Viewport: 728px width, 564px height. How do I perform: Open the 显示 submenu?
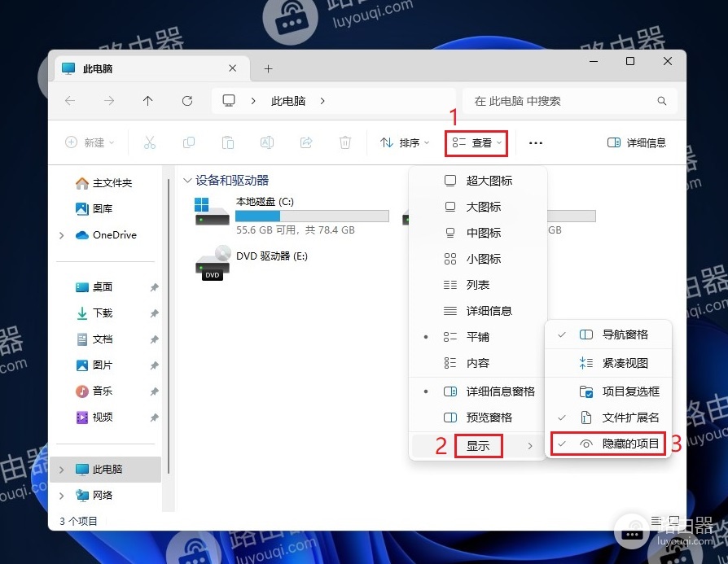pyautogui.click(x=478, y=446)
